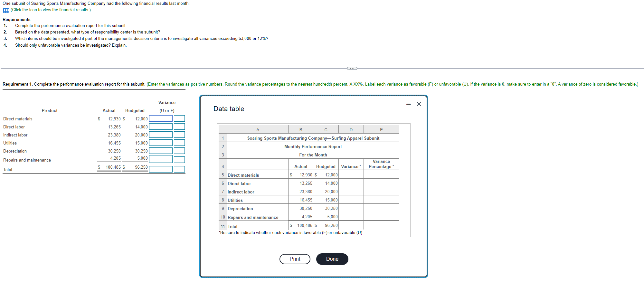Close the Data table dialog
644x281 pixels.
pos(419,104)
